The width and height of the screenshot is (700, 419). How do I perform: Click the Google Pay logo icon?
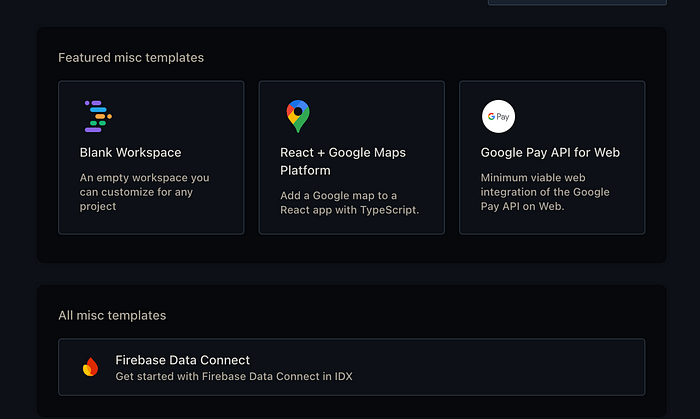click(x=498, y=116)
